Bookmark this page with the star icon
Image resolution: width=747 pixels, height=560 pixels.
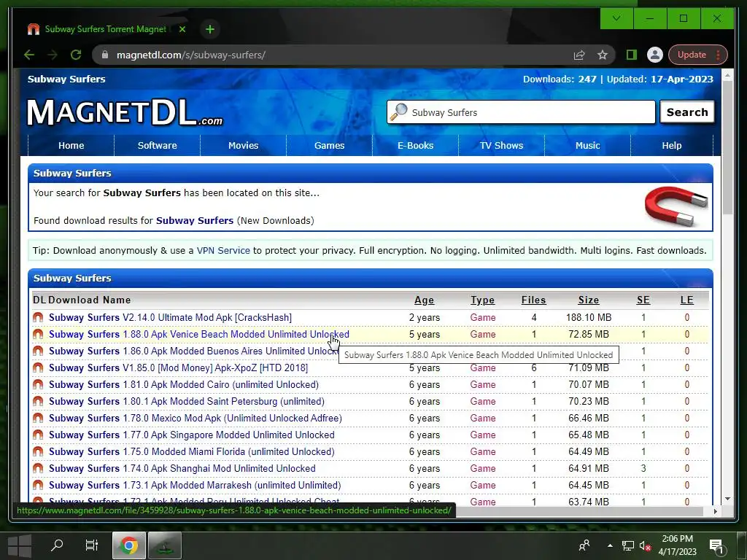tap(602, 55)
